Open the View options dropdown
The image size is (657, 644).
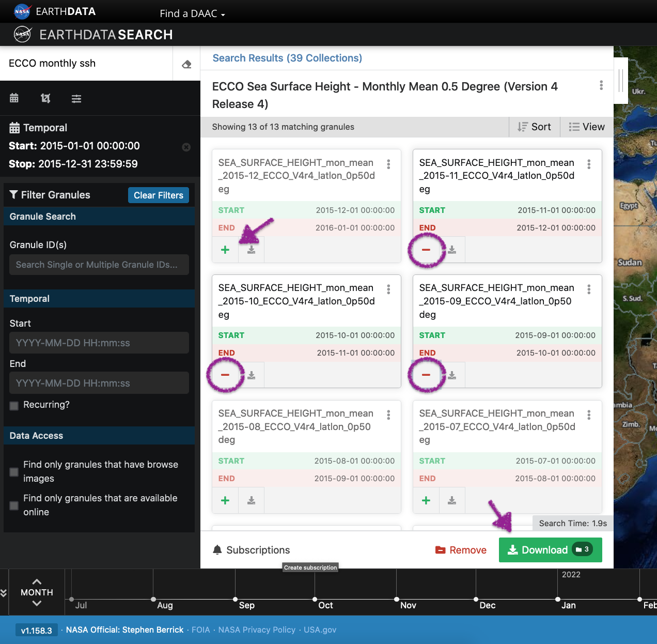(x=587, y=127)
